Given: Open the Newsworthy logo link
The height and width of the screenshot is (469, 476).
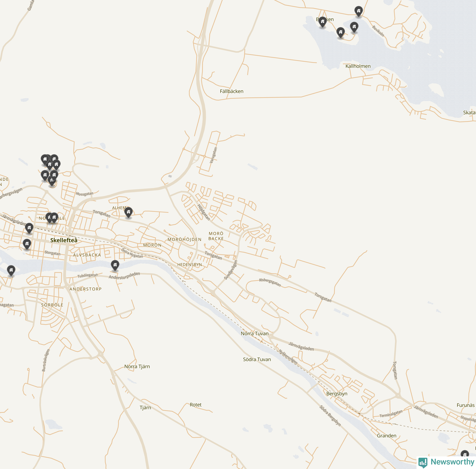Looking at the screenshot, I should [x=446, y=462].
